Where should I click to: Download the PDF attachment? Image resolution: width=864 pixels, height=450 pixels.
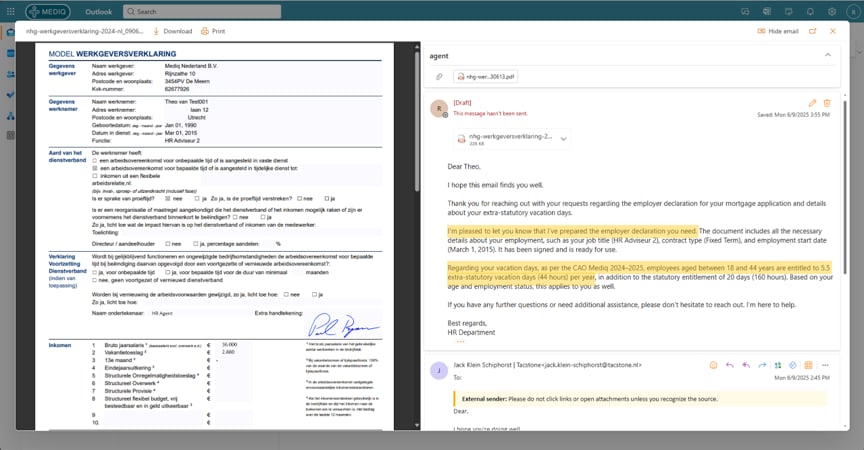[172, 31]
